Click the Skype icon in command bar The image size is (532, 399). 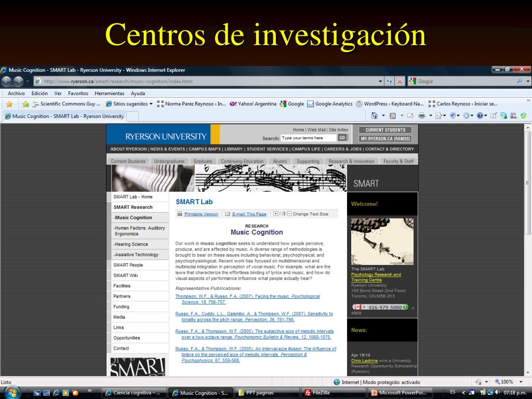coord(503,116)
